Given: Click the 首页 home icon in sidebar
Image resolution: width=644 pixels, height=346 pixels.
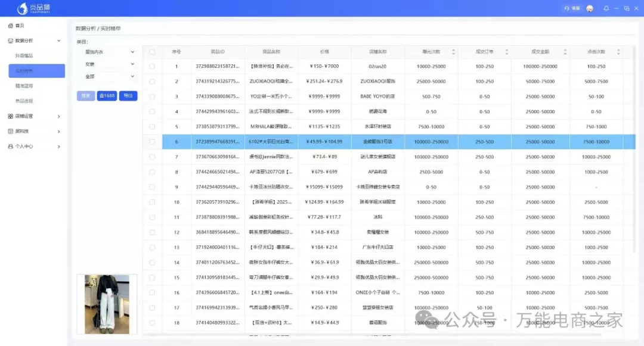Looking at the screenshot, I should 10,26.
